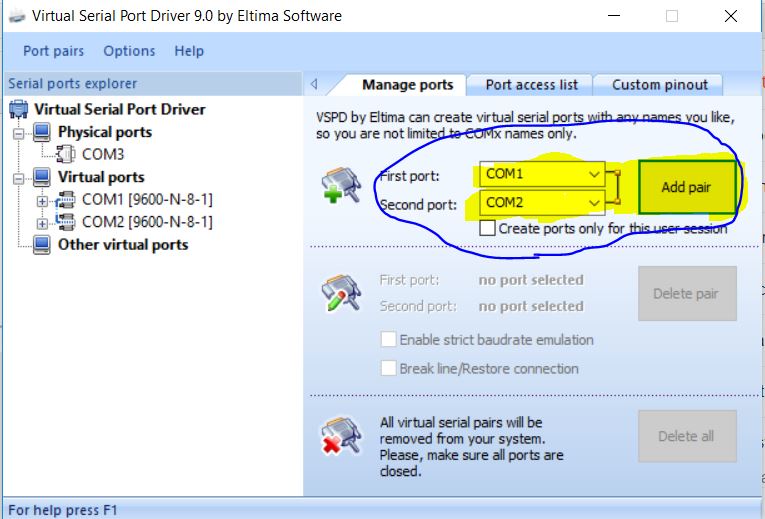Switch to the Port access list tab
Screen dimensions: 765x519
[x=532, y=85]
